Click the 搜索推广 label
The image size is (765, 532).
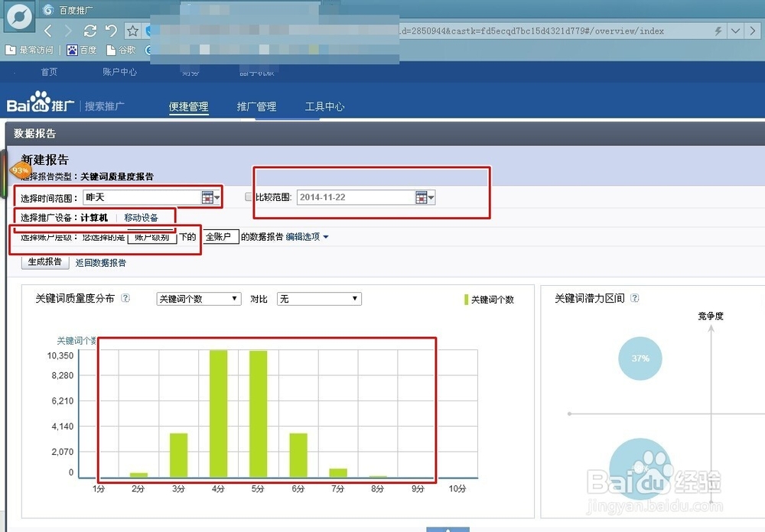tap(104, 105)
